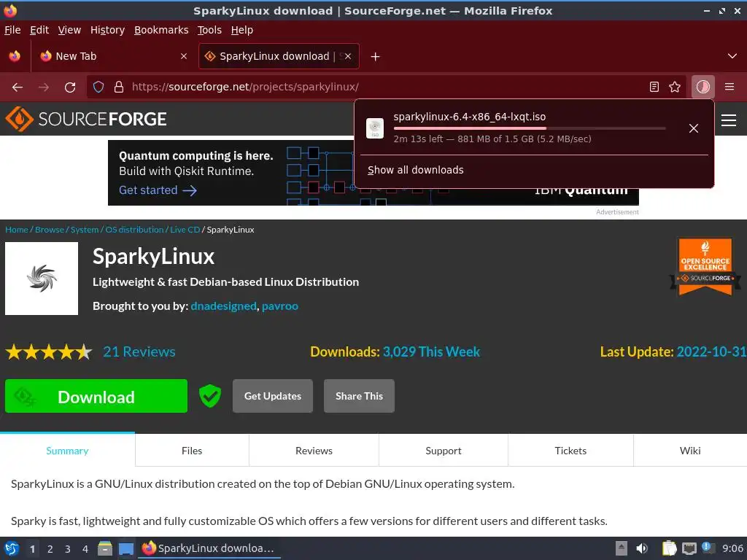Image resolution: width=747 pixels, height=560 pixels.
Task: Close the New Tab tab
Action: click(183, 56)
